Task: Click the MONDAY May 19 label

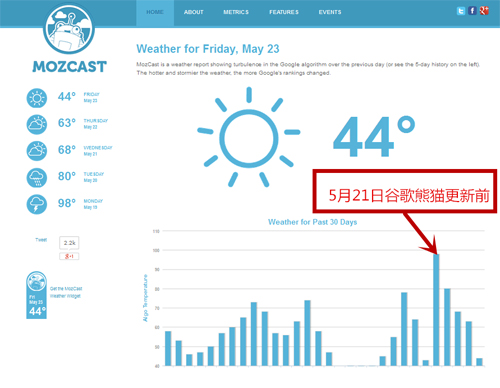Action: (x=93, y=204)
